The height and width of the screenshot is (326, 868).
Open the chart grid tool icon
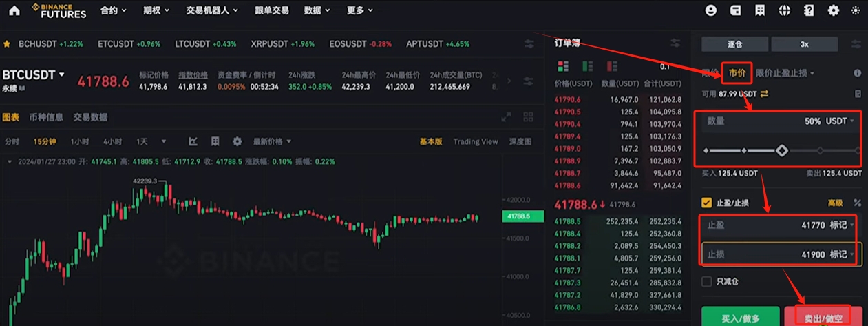(x=215, y=141)
